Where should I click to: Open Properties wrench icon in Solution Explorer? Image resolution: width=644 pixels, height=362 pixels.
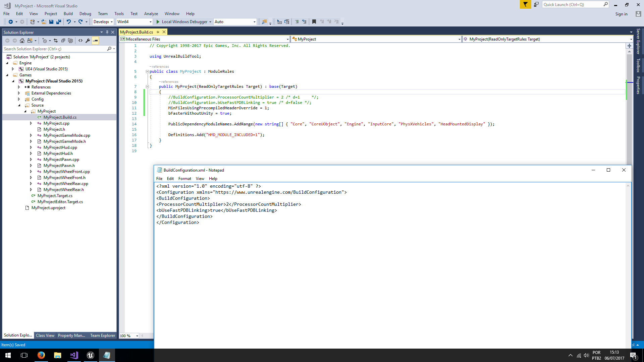click(x=88, y=41)
